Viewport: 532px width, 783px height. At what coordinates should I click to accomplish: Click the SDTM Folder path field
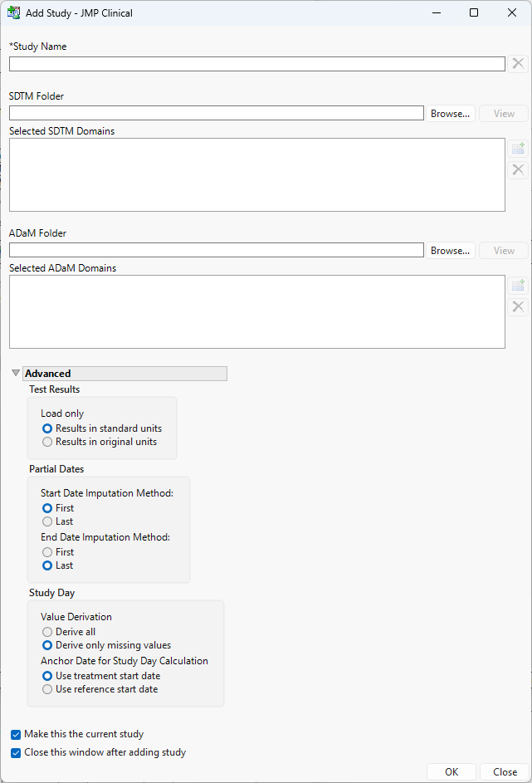(x=217, y=113)
